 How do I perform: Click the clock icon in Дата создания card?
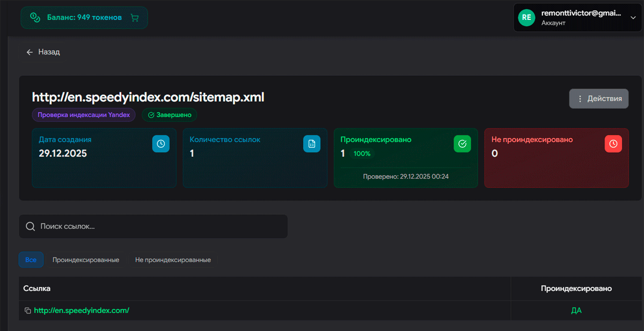pyautogui.click(x=161, y=144)
